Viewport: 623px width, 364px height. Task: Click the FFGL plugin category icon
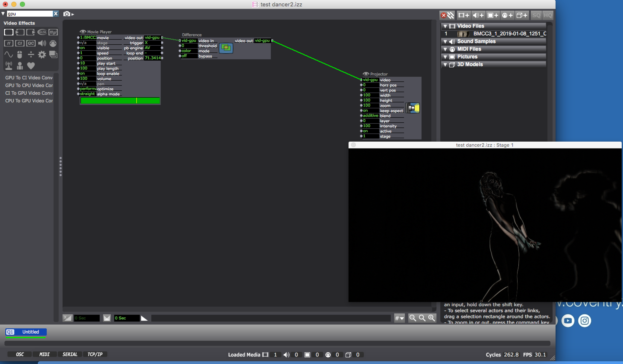pos(53,32)
